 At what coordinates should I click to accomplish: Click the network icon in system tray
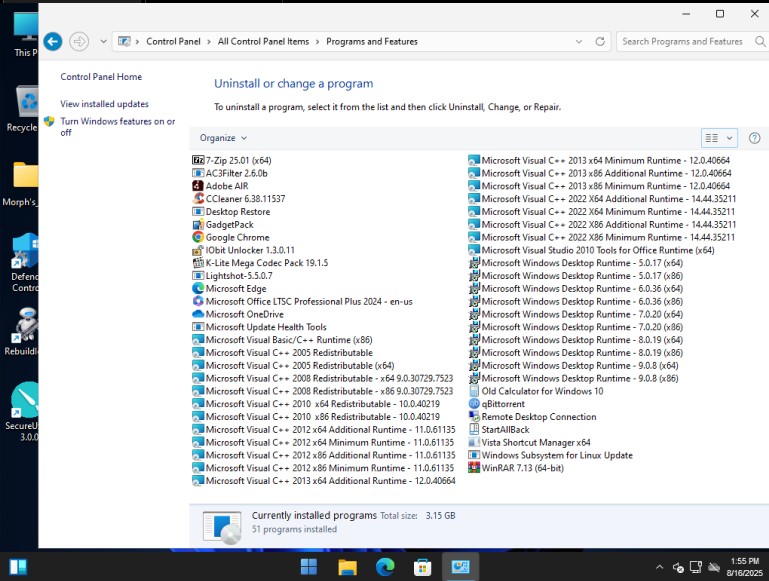695,567
